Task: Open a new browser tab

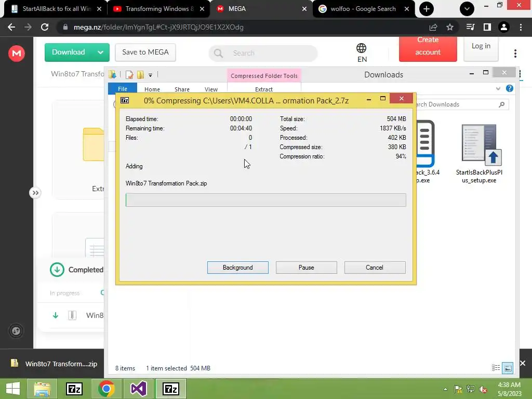Action: tap(427, 9)
